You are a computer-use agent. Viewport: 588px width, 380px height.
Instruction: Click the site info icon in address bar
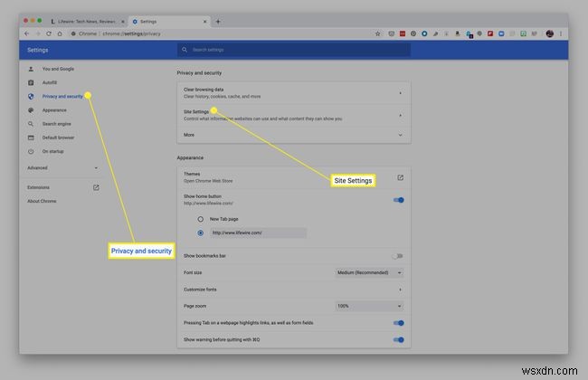(73, 33)
